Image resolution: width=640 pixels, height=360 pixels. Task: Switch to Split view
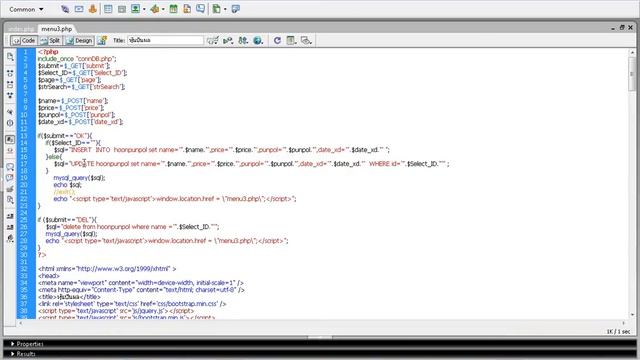coord(51,40)
